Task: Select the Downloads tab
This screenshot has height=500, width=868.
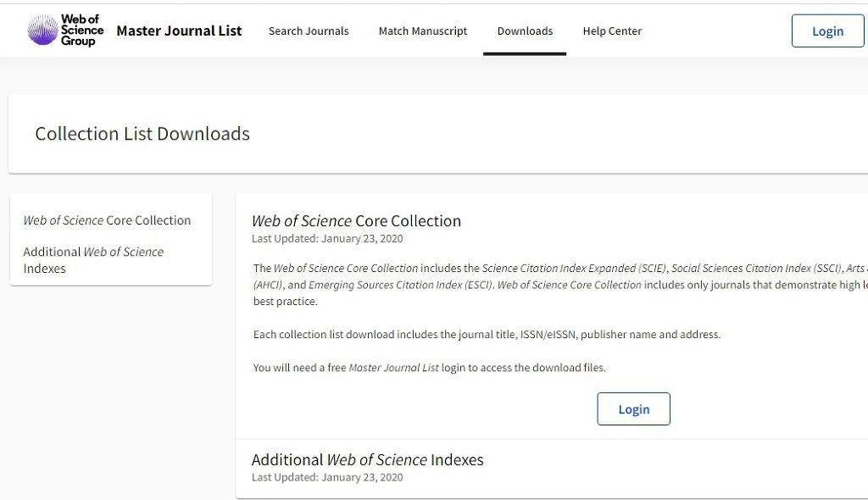Action: pyautogui.click(x=525, y=31)
